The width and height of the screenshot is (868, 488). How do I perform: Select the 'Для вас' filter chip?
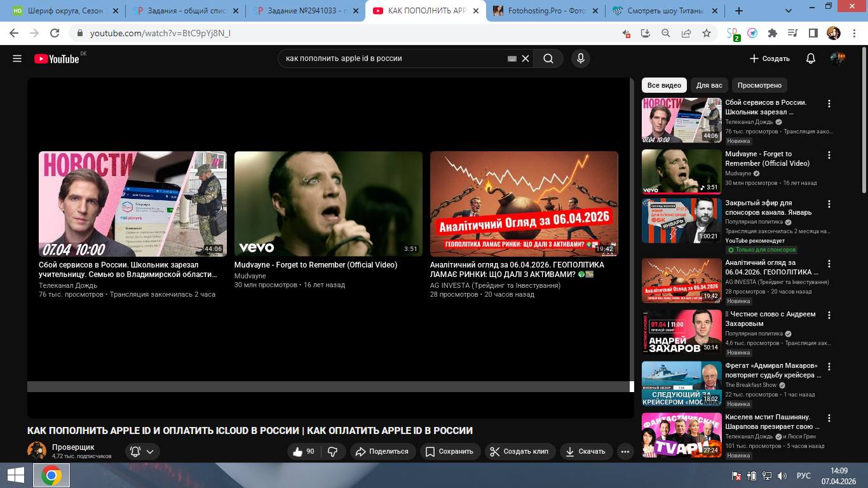[709, 85]
